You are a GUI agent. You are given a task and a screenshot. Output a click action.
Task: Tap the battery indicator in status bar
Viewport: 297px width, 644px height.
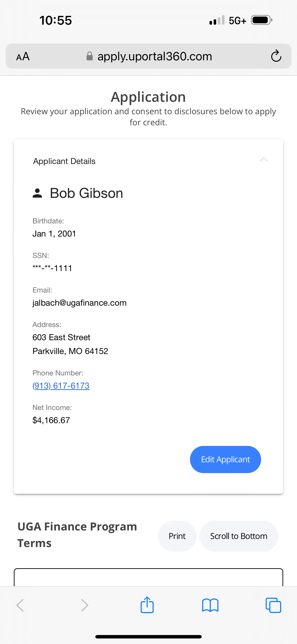(262, 20)
